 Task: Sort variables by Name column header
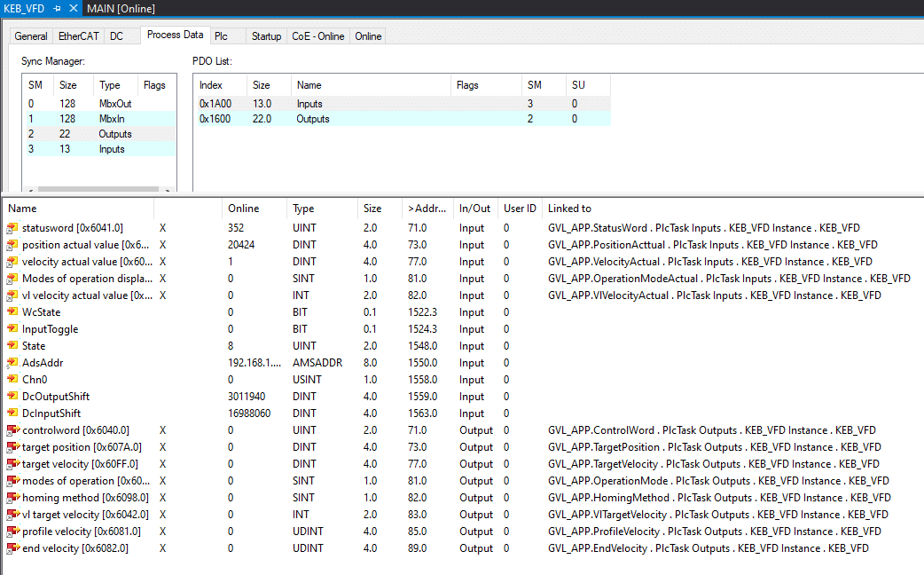tap(78, 209)
